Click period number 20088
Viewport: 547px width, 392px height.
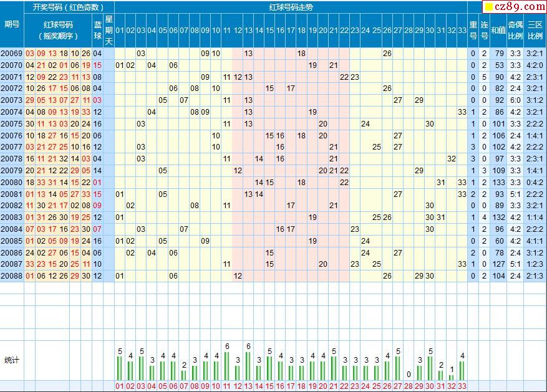pos(11,275)
